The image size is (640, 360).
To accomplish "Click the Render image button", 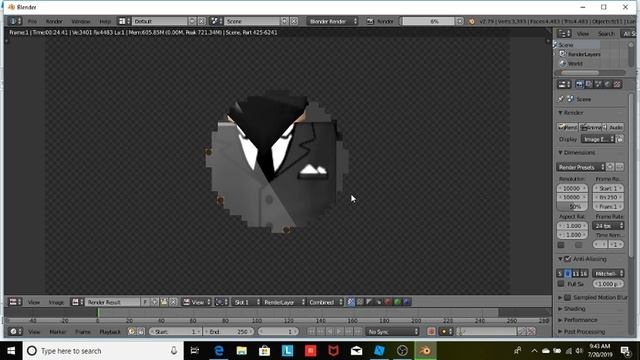I will (x=568, y=127).
